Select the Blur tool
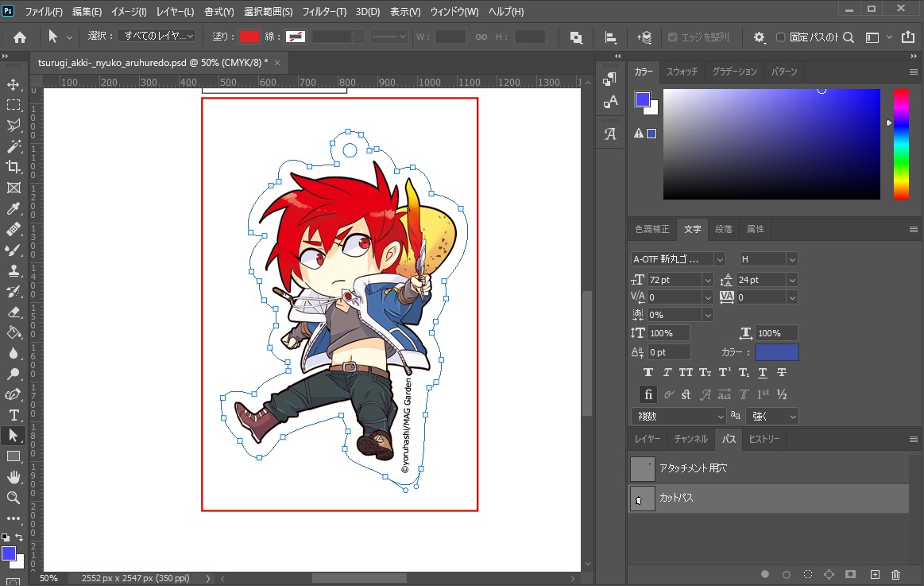The image size is (924, 586). (13, 353)
